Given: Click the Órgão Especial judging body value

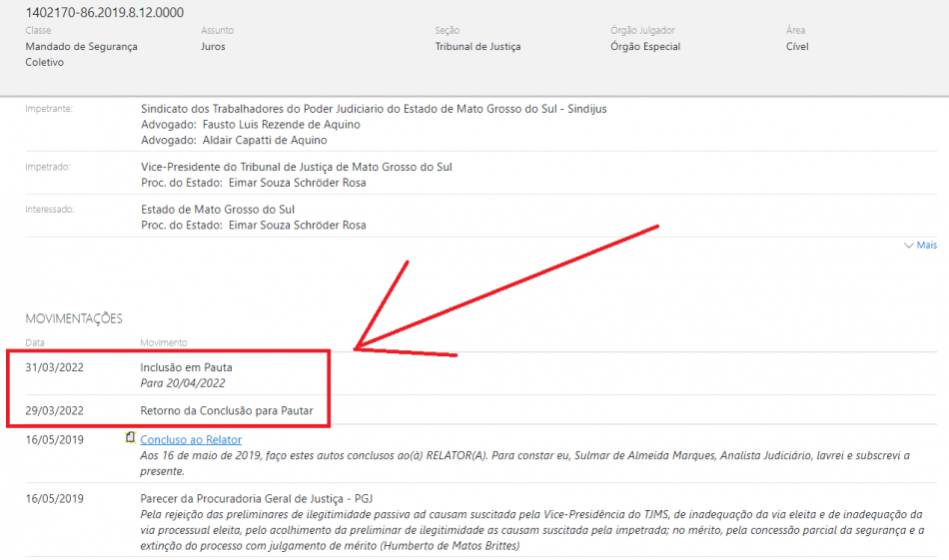Looking at the screenshot, I should 645,47.
